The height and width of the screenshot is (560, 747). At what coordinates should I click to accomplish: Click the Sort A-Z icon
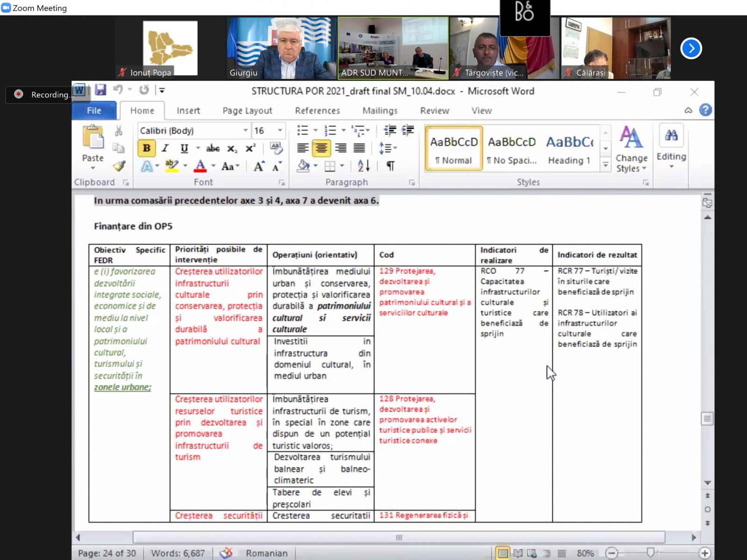click(364, 166)
